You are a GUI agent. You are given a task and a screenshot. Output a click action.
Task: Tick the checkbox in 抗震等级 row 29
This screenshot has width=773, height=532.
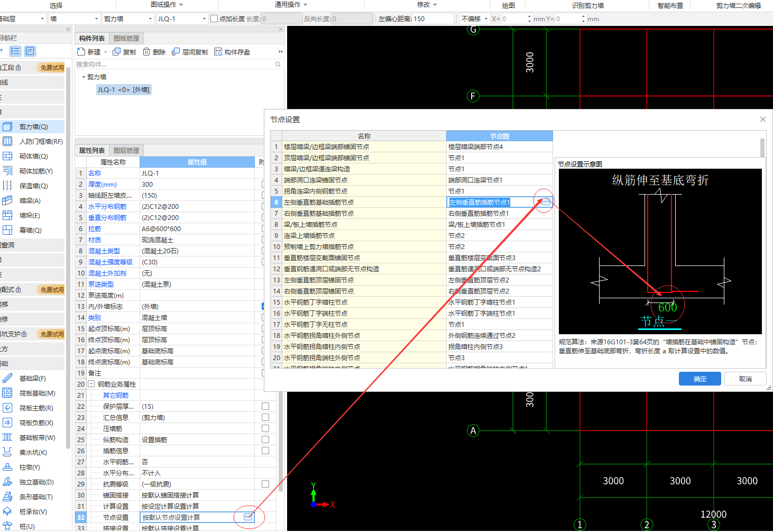(265, 484)
